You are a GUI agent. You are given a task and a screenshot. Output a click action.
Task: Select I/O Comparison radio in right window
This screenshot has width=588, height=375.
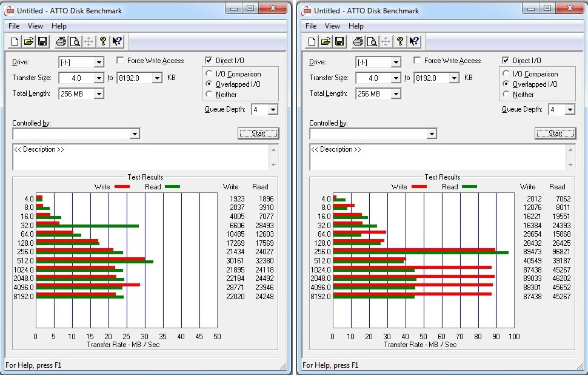click(x=506, y=73)
